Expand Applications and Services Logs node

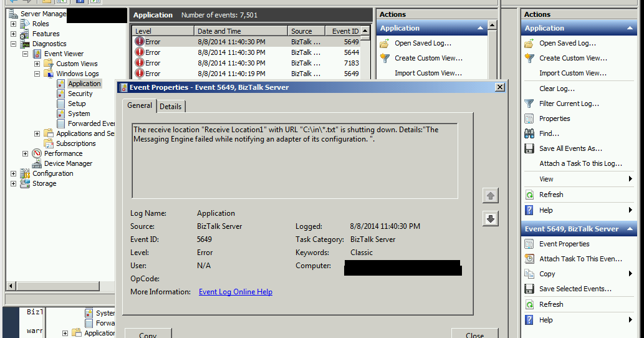click(x=37, y=133)
